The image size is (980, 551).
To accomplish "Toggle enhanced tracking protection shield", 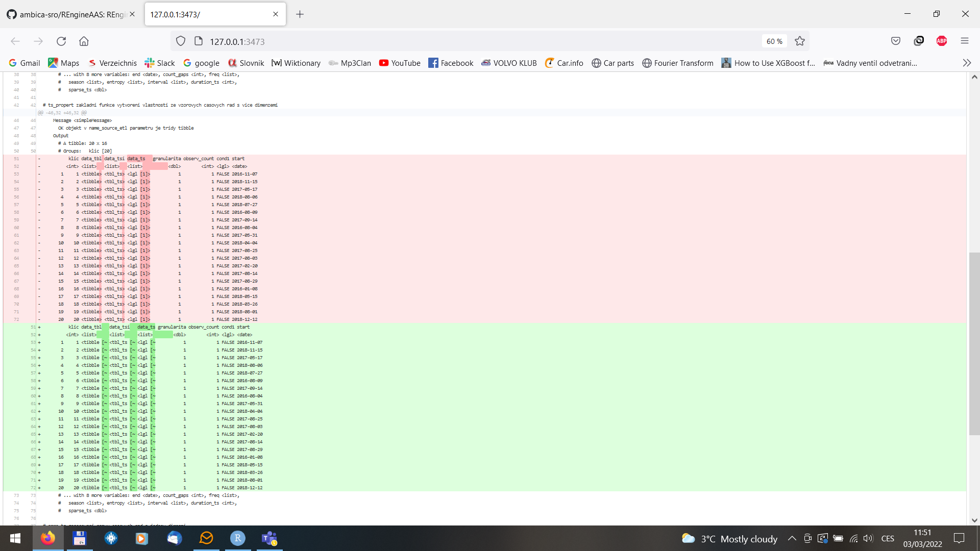I will click(180, 41).
